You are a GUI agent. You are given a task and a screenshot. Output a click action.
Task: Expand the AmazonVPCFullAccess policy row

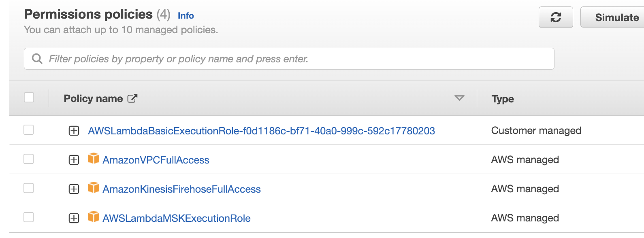point(74,160)
